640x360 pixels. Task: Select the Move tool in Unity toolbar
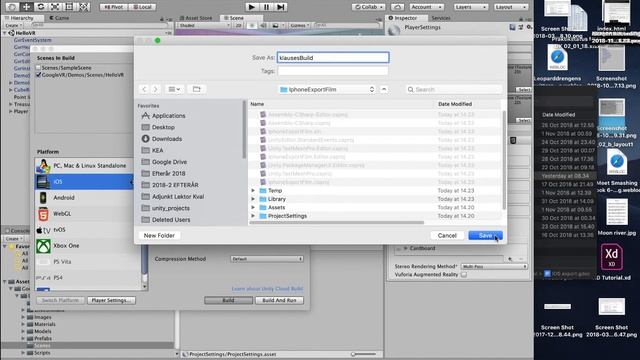(26, 7)
